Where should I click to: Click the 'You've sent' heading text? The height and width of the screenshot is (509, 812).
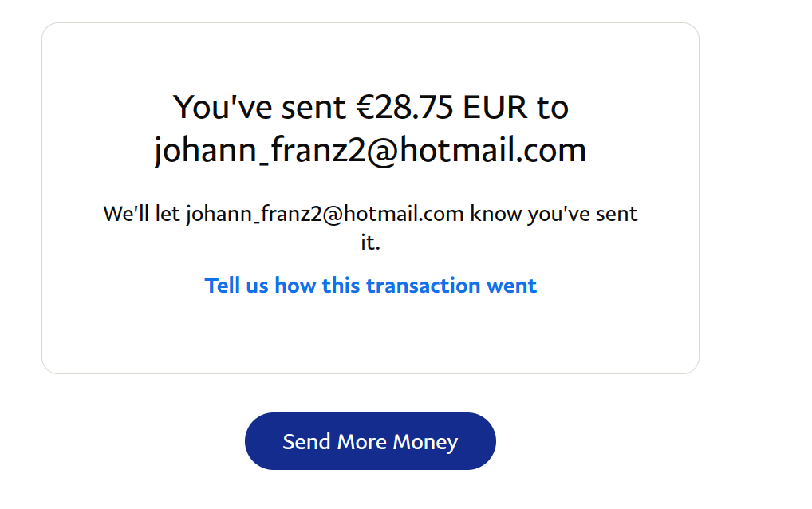click(258, 107)
